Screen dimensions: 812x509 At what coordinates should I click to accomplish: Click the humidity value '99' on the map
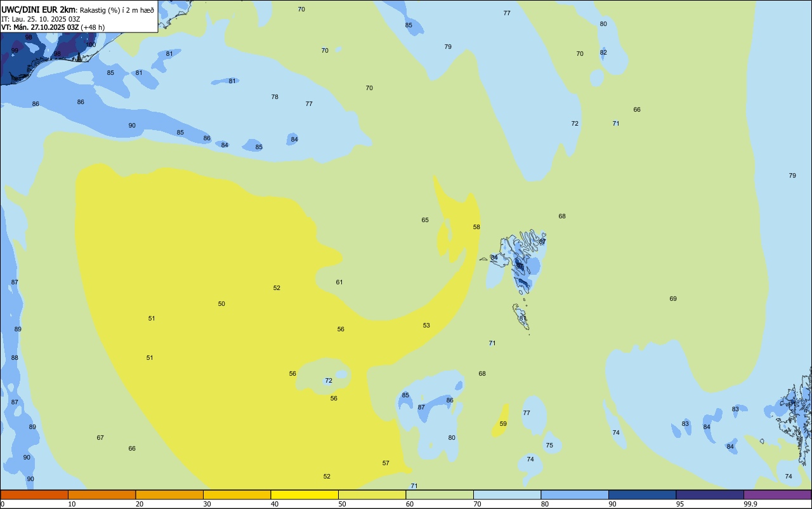tap(15, 51)
